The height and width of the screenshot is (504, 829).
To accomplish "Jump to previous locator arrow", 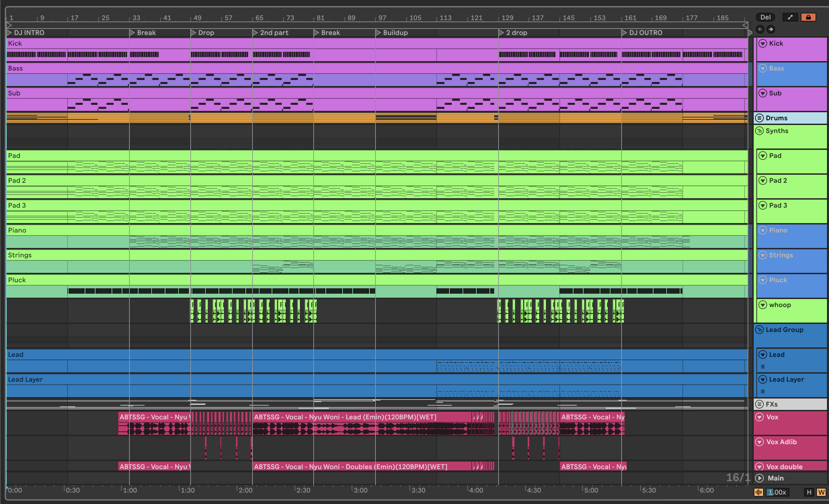I will pyautogui.click(x=760, y=29).
